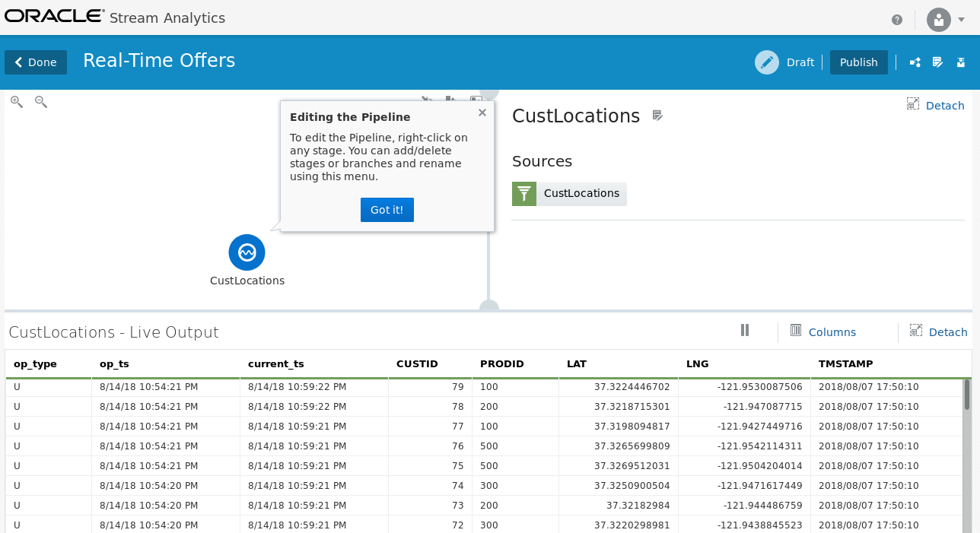Click the help question mark icon
Viewport: 980px width, 533px height.
(897, 19)
